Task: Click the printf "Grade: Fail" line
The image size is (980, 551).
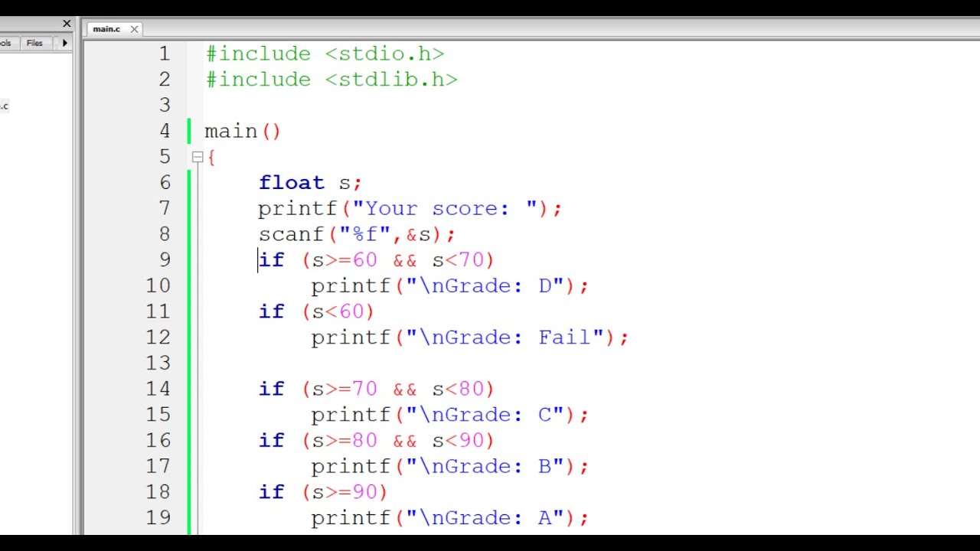Action: click(470, 338)
